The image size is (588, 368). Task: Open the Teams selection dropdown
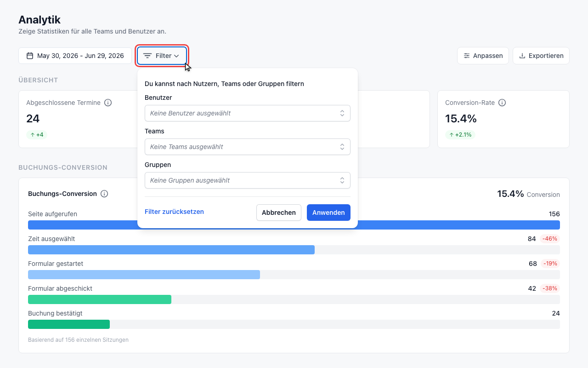(x=248, y=147)
